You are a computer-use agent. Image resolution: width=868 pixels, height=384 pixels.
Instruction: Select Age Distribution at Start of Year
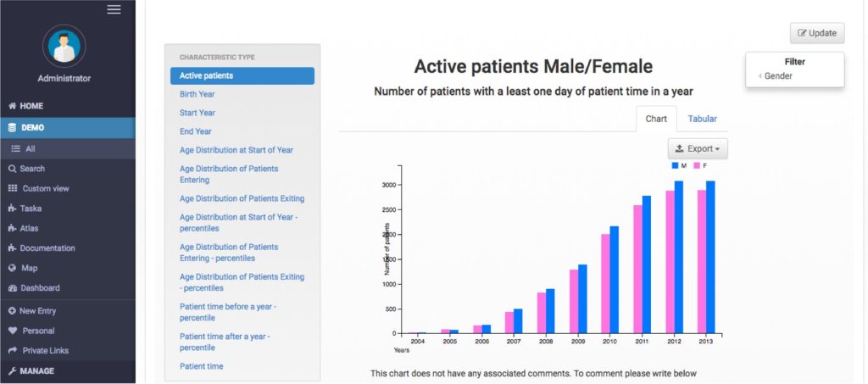click(236, 150)
